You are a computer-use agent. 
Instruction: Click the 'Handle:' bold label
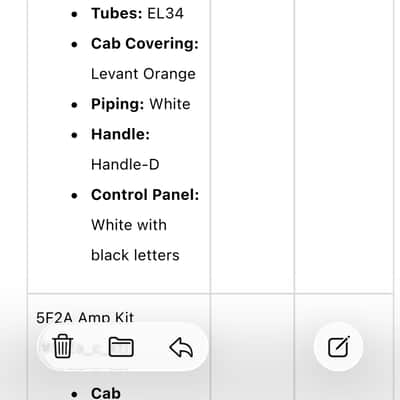(121, 134)
